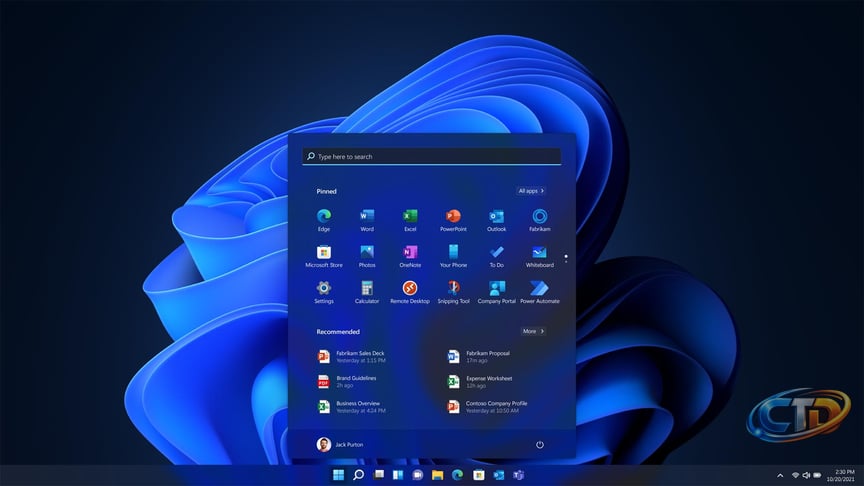Open the Calculator app

pos(367,292)
